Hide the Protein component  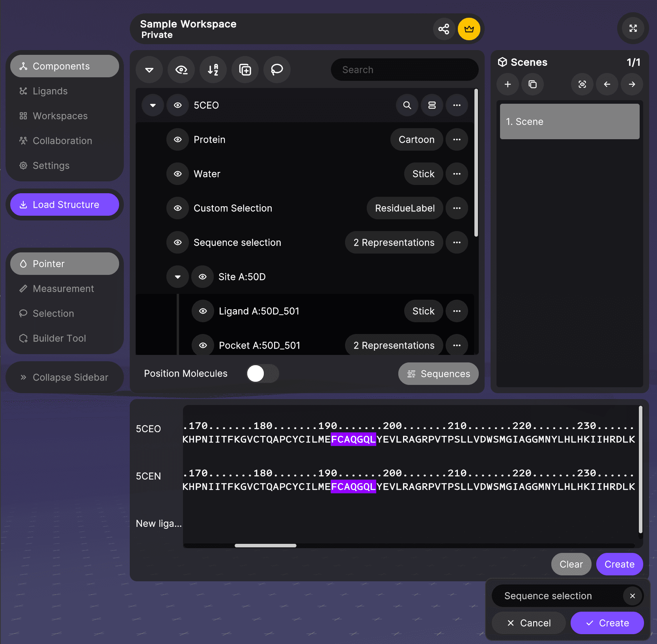[178, 140]
